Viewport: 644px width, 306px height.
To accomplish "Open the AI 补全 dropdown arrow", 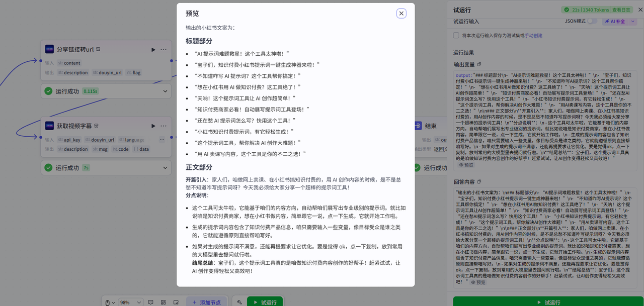I will (633, 21).
